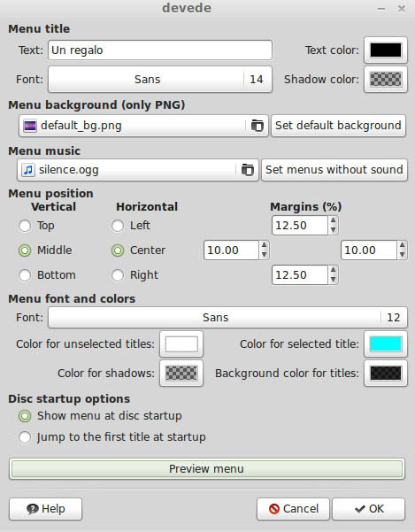This screenshot has width=415, height=532.
Task: Click the Preview menu button
Action: [207, 469]
